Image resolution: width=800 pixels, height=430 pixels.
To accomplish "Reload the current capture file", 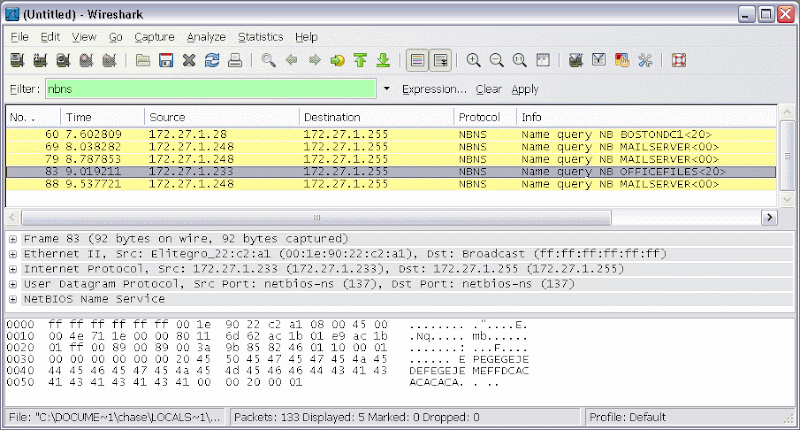I will click(212, 61).
